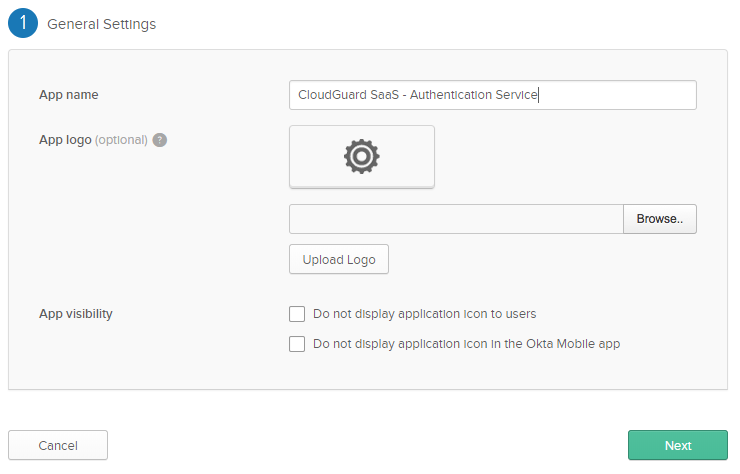The width and height of the screenshot is (740, 474).
Task: Click the 'Do not display application icon to users' label
Action: coord(425,314)
